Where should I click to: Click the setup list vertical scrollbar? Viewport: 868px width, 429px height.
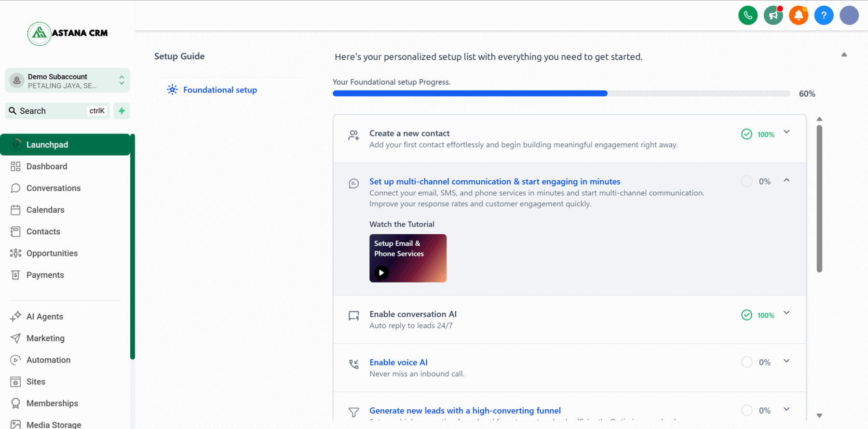[x=819, y=199]
